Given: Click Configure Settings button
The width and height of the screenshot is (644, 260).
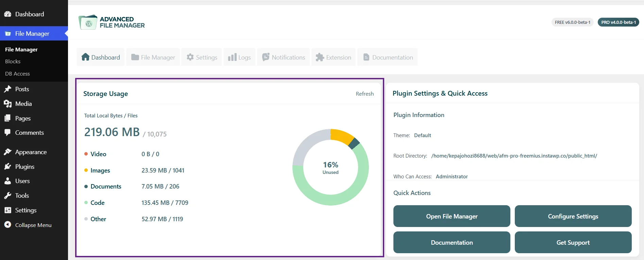Looking at the screenshot, I should click(573, 216).
